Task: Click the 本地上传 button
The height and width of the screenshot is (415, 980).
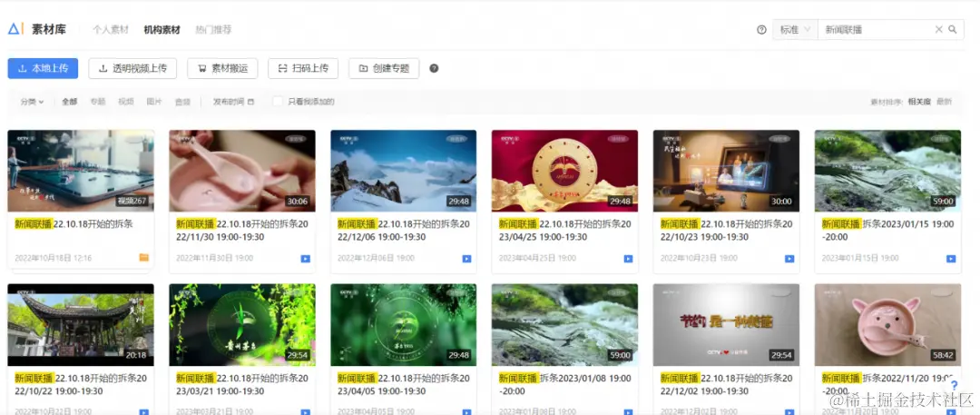Action: [x=43, y=68]
